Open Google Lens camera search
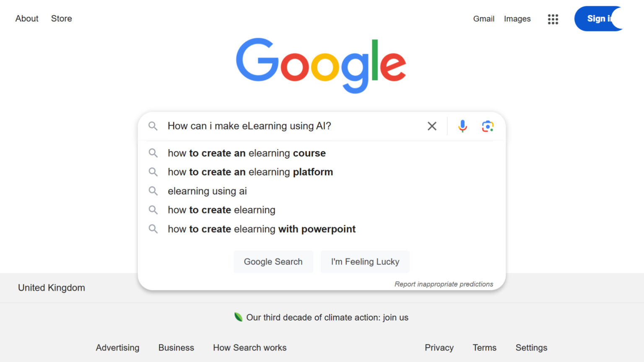The width and height of the screenshot is (644, 362). (x=488, y=126)
